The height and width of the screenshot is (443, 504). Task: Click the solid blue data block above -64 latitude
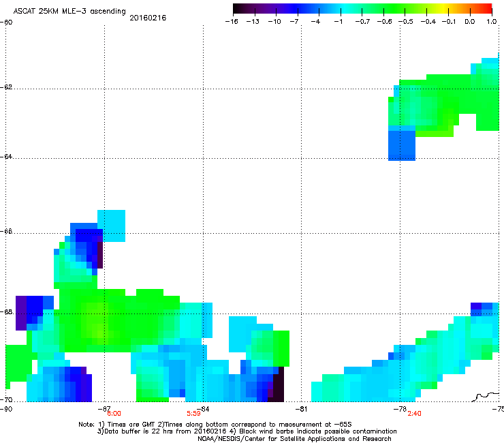tap(402, 145)
